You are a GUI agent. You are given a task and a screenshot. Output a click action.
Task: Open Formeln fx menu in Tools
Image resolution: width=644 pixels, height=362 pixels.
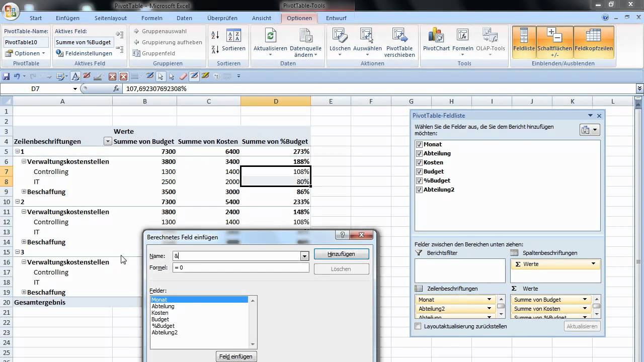coord(462,42)
